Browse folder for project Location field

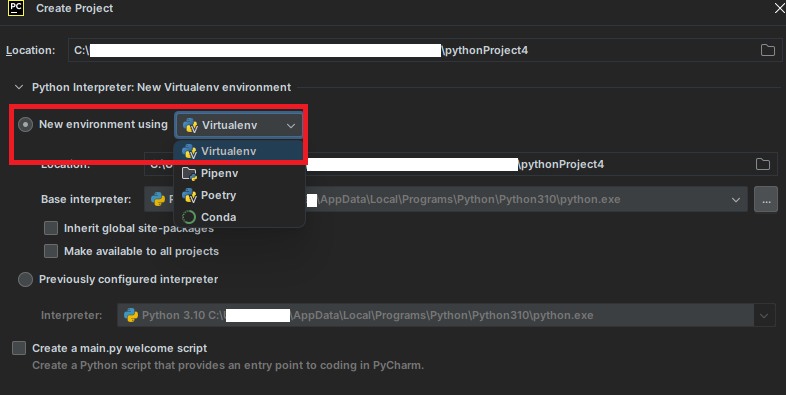[x=767, y=50]
